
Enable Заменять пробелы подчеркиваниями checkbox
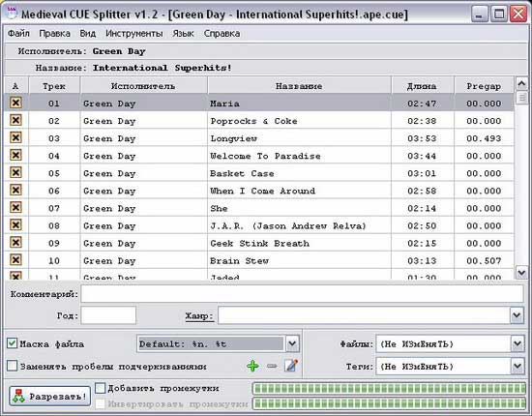pyautogui.click(x=12, y=366)
